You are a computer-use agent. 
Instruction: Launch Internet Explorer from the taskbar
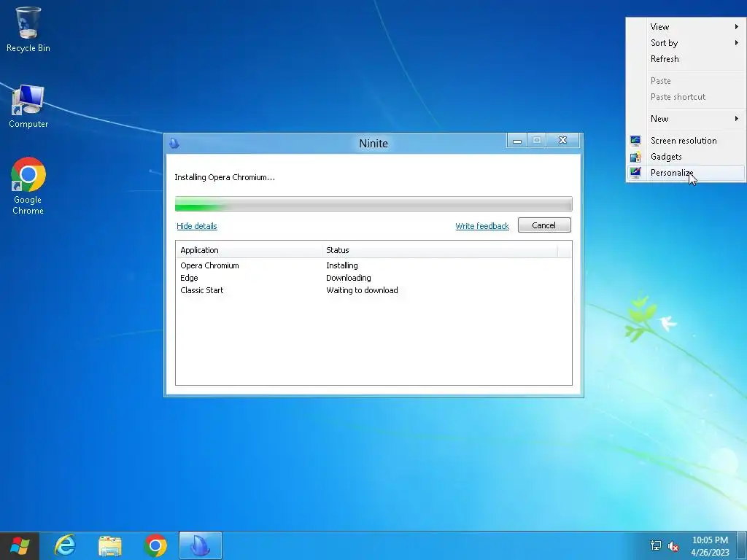click(65, 545)
